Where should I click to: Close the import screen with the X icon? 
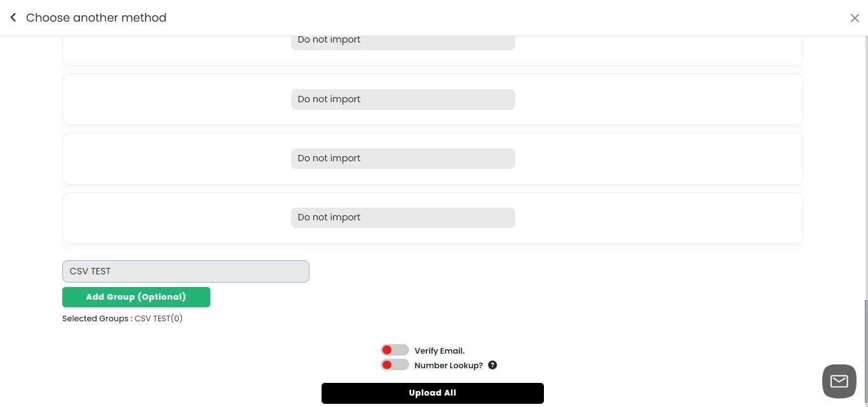855,18
